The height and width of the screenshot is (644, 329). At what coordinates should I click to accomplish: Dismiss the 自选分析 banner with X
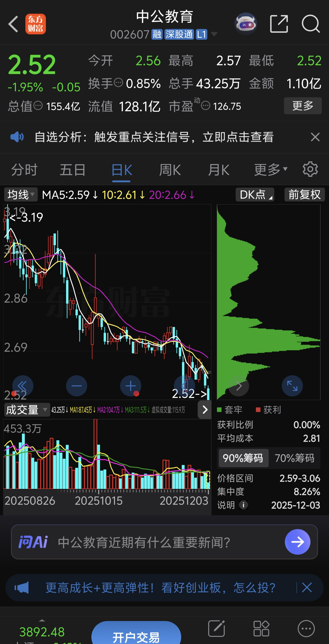click(315, 137)
